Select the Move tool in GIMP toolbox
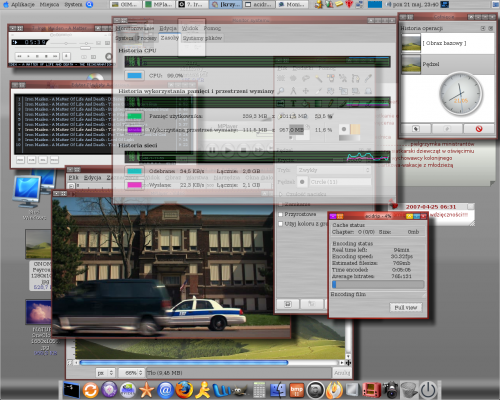The height and width of the screenshot is (400, 500). point(306,91)
